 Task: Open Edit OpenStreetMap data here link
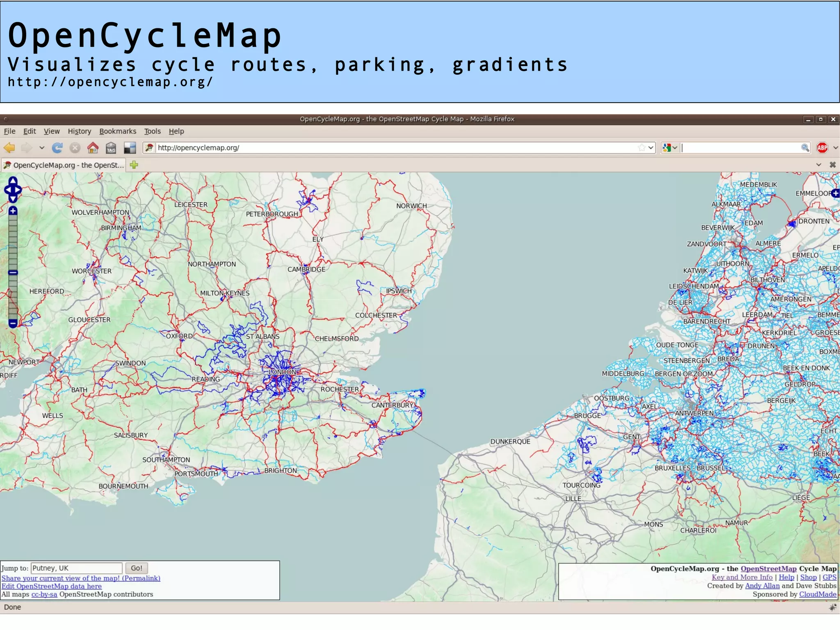[x=52, y=586]
